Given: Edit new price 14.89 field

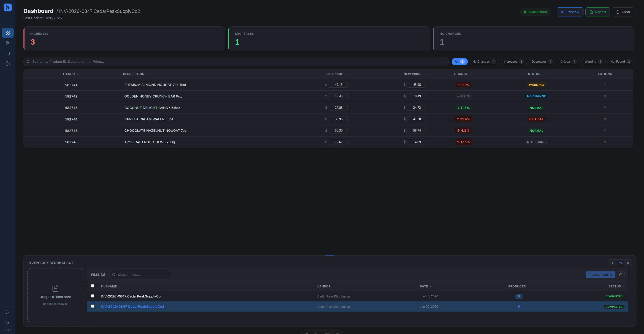Looking at the screenshot, I should click(x=416, y=142).
